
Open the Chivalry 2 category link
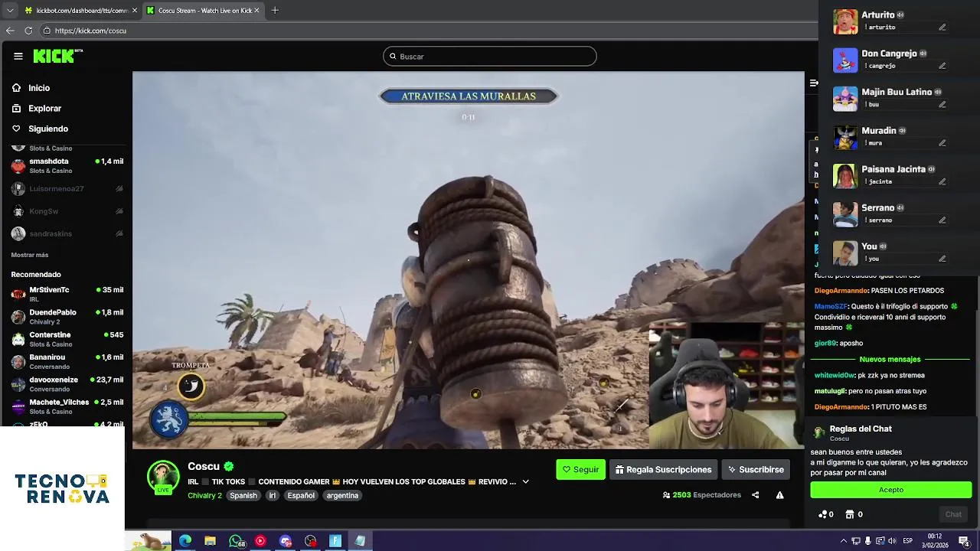tap(204, 496)
